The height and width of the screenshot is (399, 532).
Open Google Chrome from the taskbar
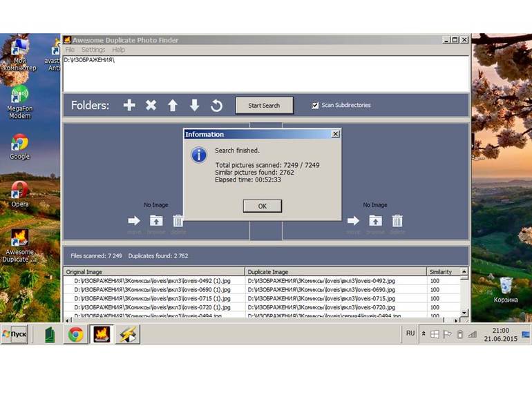click(75, 334)
